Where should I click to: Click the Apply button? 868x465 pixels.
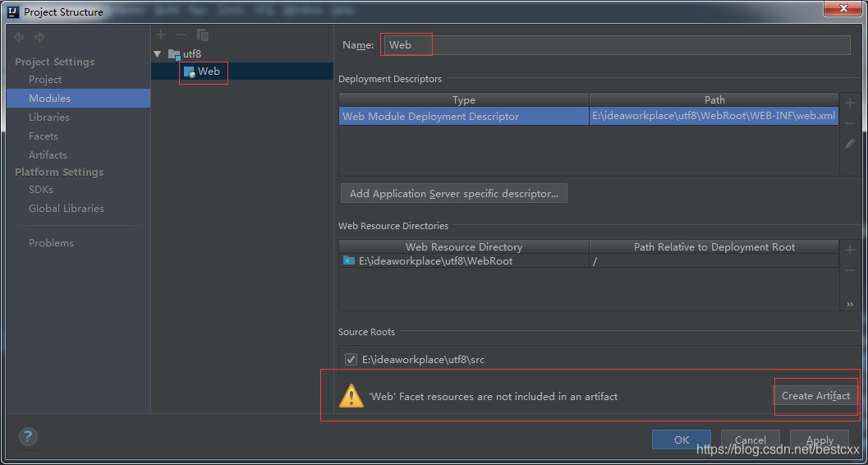(x=820, y=440)
